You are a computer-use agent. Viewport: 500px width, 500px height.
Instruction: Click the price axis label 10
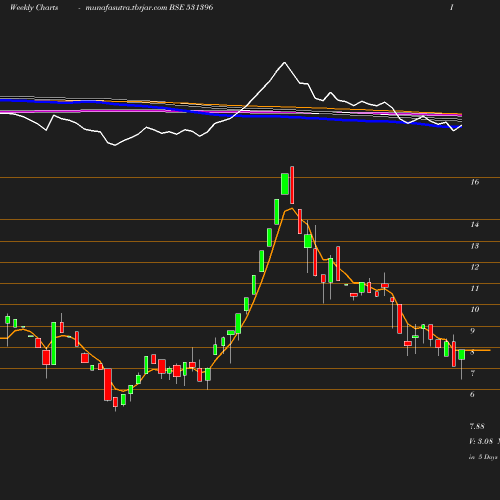pos(475,309)
